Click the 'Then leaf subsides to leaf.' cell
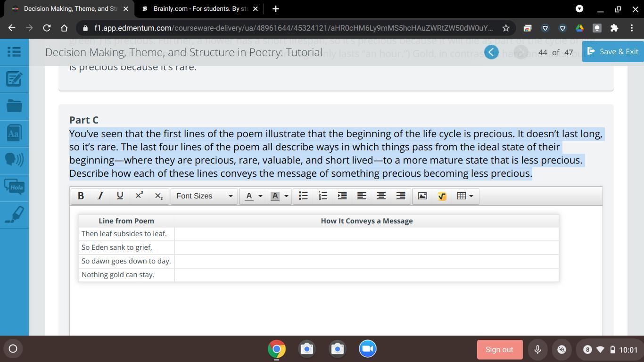Viewport: 644px width, 362px height. 126,234
